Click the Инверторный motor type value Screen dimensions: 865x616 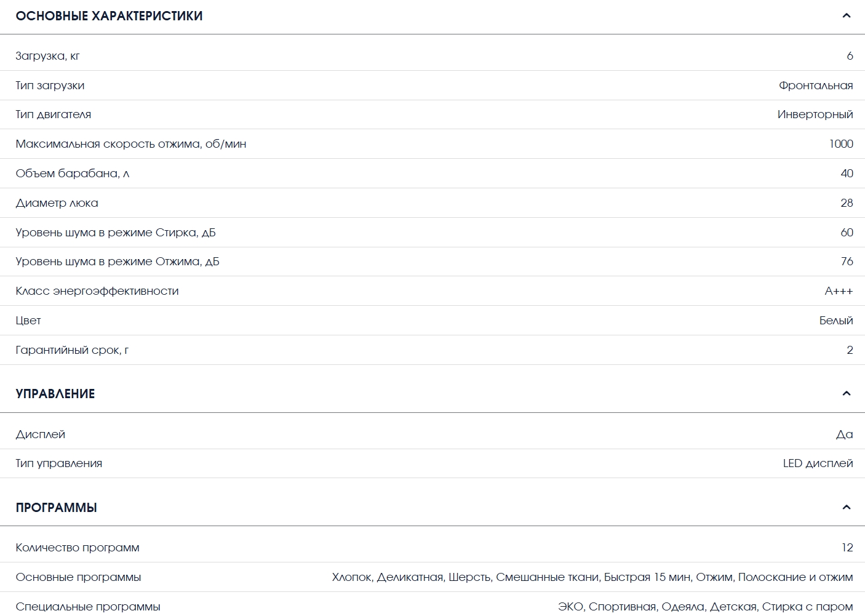click(815, 114)
